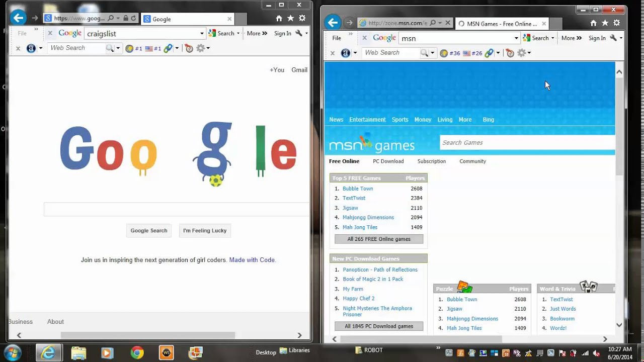Click Google window horizontal scrollbar thumb
Viewport: 644px width, 362px height.
click(148, 335)
